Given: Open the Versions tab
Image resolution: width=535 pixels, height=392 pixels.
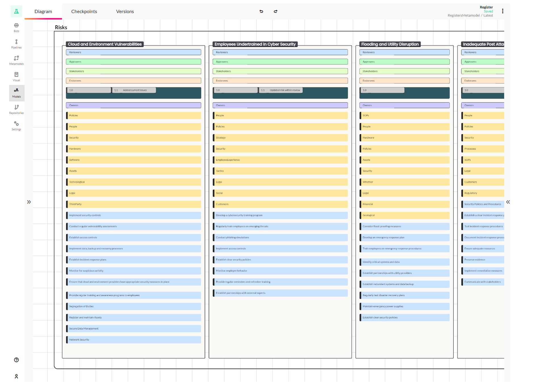Looking at the screenshot, I should (x=125, y=11).
